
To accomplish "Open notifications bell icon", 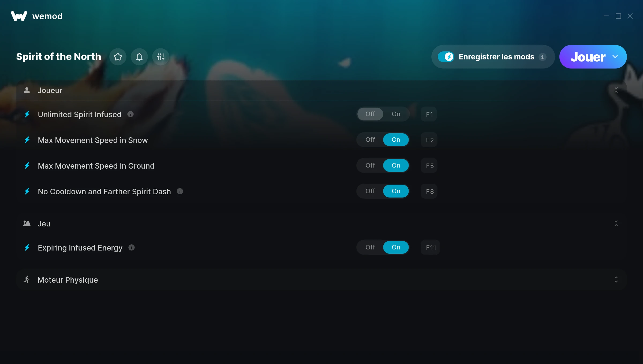I will pyautogui.click(x=139, y=57).
